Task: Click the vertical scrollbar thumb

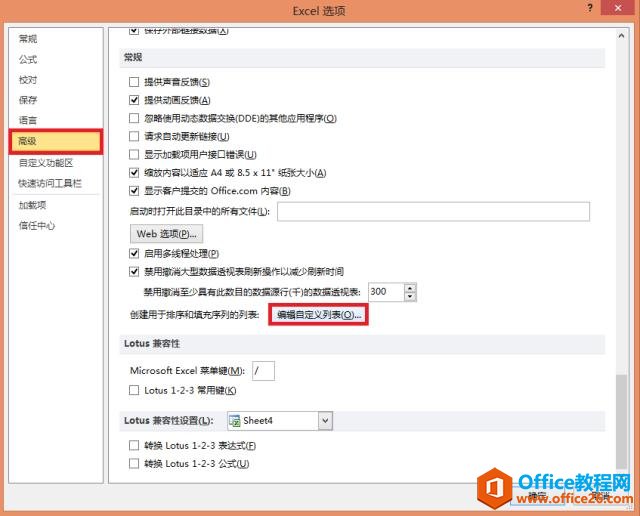Action: (621, 422)
